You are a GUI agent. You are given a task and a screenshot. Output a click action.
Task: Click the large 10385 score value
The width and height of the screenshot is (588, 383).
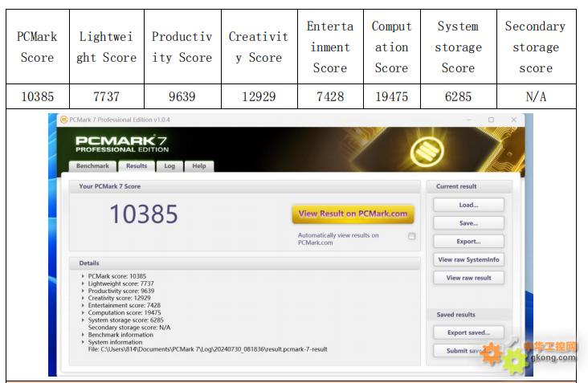pos(144,214)
